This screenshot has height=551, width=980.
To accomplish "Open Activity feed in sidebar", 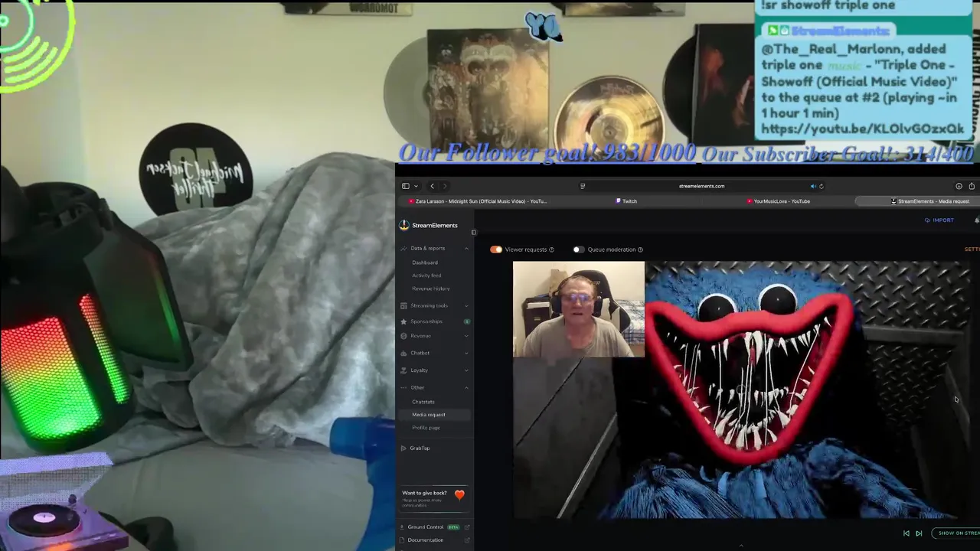I will 426,275.
